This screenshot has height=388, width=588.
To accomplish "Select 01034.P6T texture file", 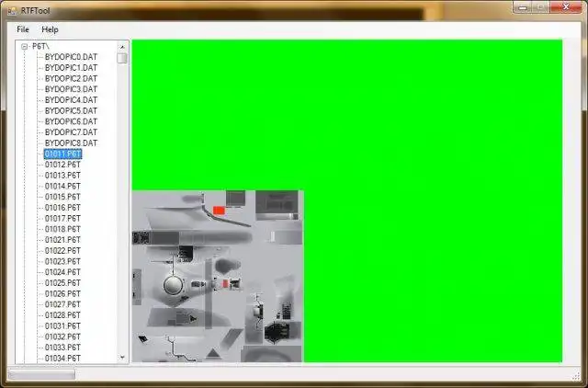I will click(62, 359).
